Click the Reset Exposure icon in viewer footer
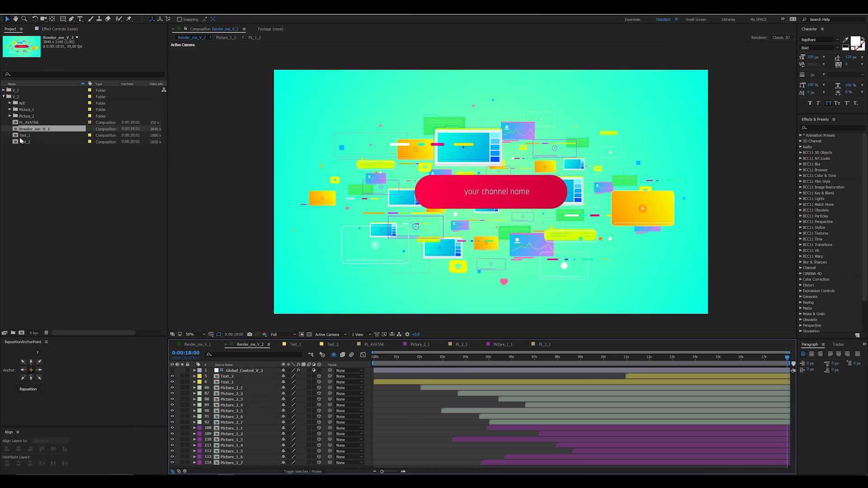 click(x=407, y=334)
